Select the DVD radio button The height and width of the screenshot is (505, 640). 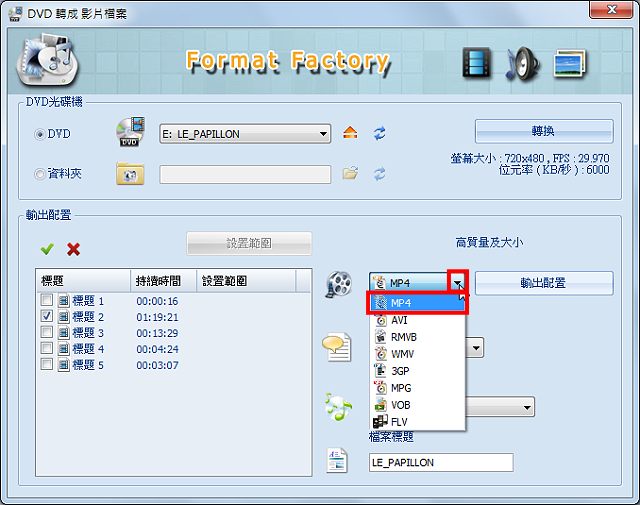pyautogui.click(x=40, y=134)
